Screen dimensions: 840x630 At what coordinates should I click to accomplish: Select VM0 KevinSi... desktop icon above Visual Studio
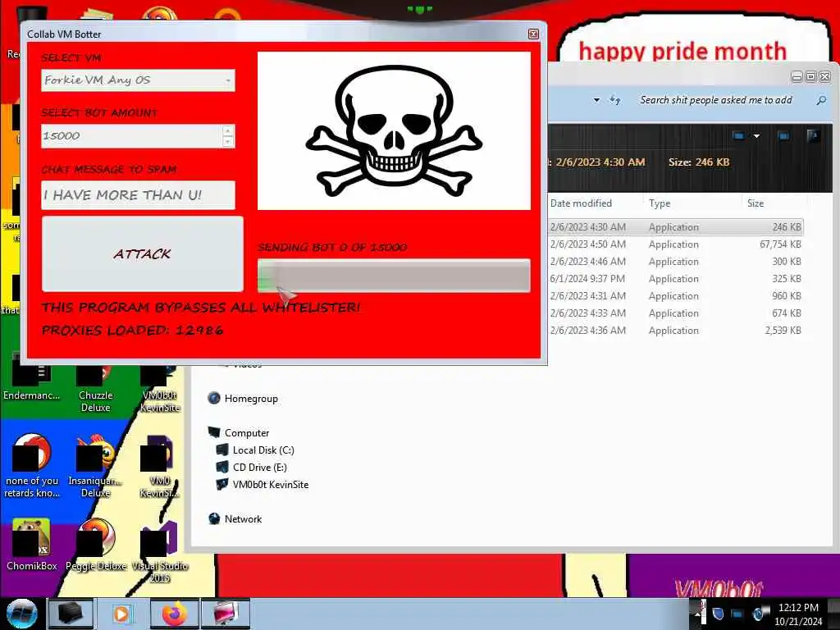point(159,466)
